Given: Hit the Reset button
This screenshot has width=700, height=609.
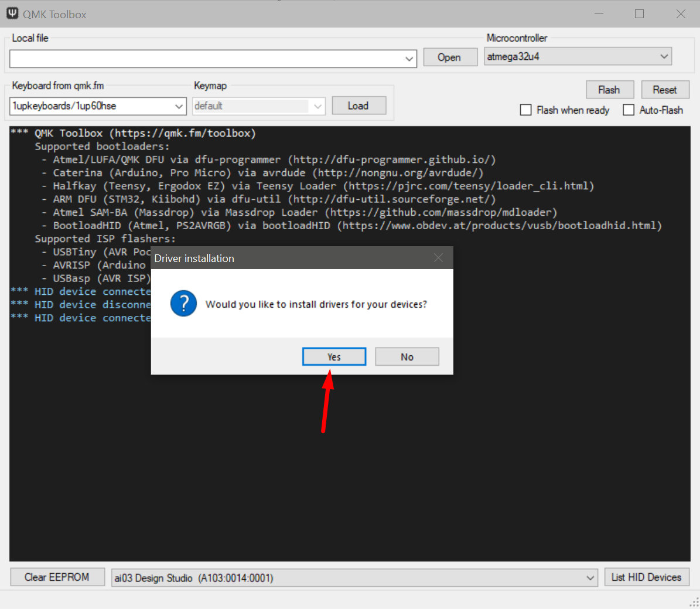Looking at the screenshot, I should 665,90.
